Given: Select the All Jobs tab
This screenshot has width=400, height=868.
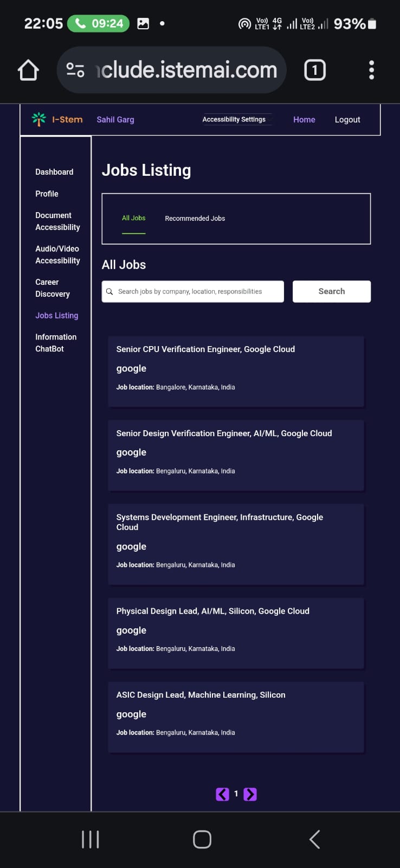Looking at the screenshot, I should pyautogui.click(x=134, y=218).
